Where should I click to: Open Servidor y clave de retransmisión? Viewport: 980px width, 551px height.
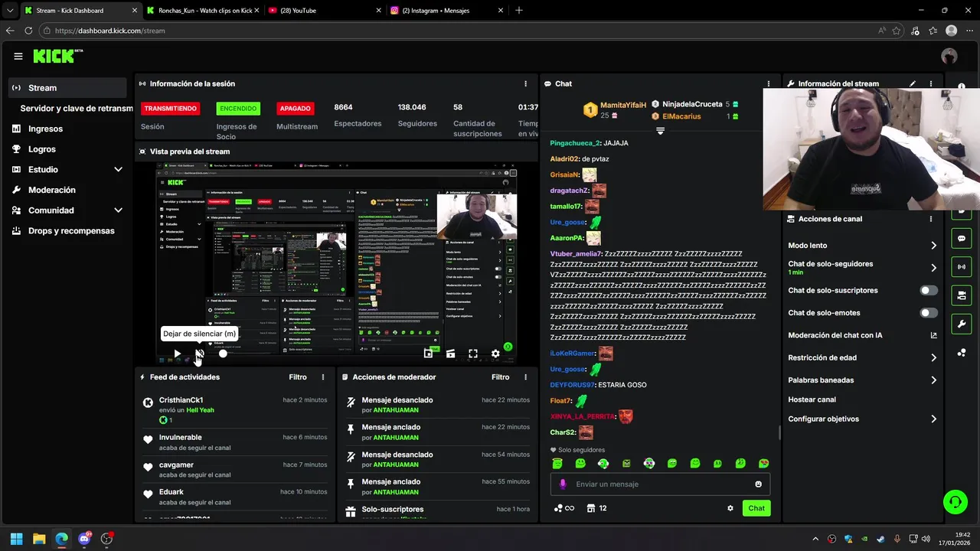[77, 109]
